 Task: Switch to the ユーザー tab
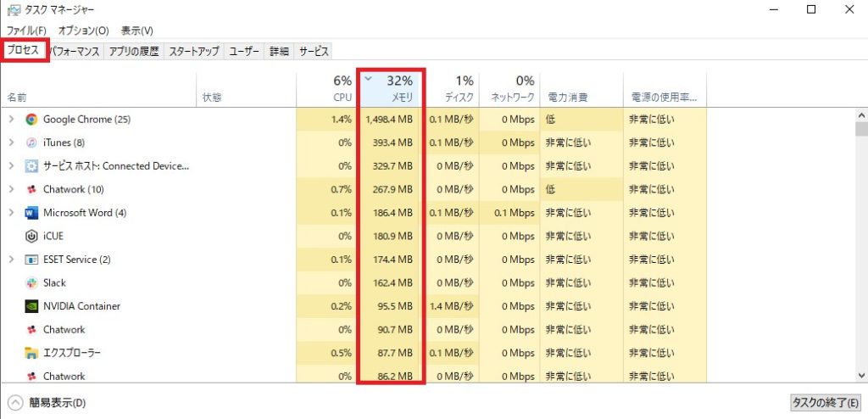244,52
